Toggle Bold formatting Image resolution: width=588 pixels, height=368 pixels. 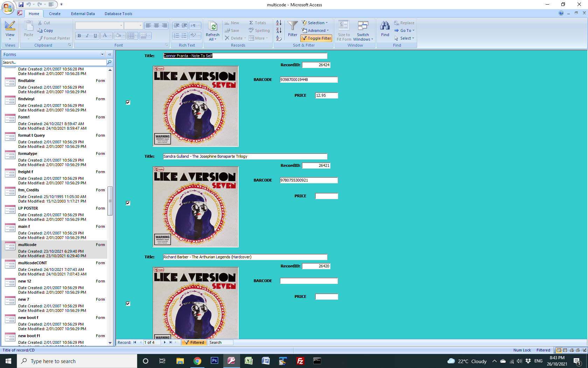pyautogui.click(x=79, y=36)
